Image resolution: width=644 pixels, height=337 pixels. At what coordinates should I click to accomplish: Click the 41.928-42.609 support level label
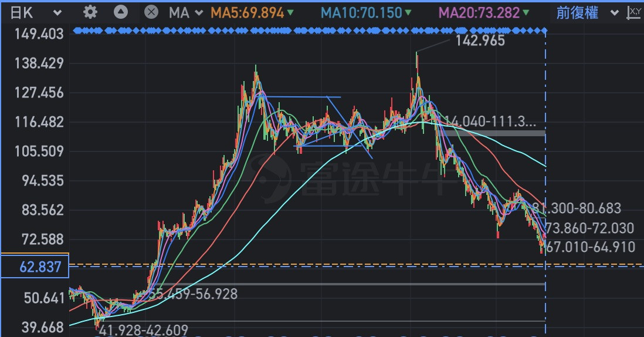[144, 330]
